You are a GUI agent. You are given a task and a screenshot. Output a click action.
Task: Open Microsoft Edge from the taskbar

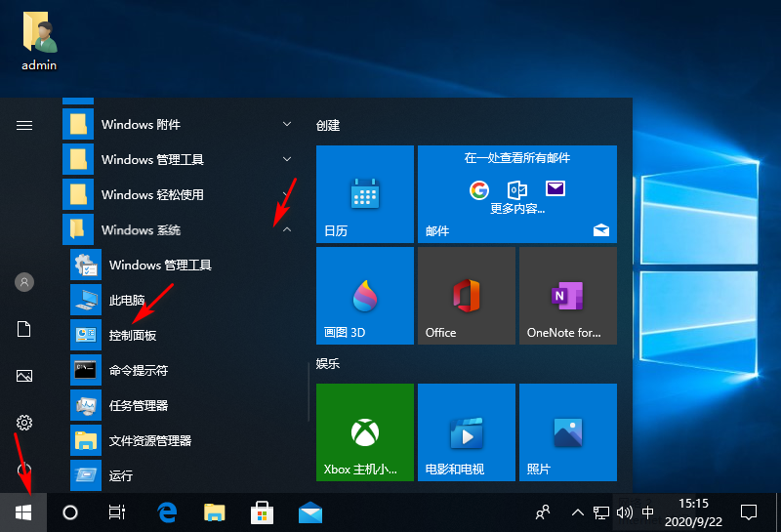168,512
